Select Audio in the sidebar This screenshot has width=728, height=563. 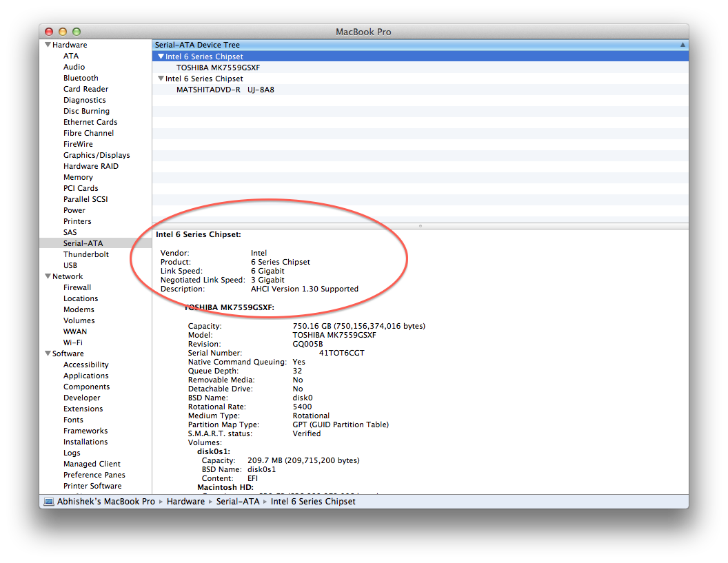(x=74, y=67)
